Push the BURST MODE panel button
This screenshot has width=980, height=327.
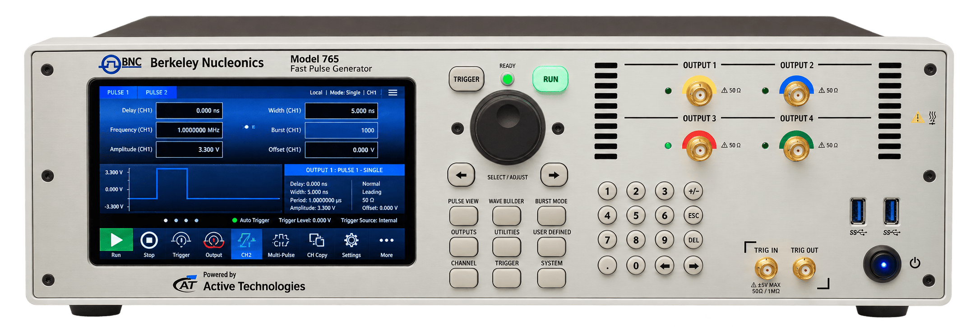click(551, 216)
